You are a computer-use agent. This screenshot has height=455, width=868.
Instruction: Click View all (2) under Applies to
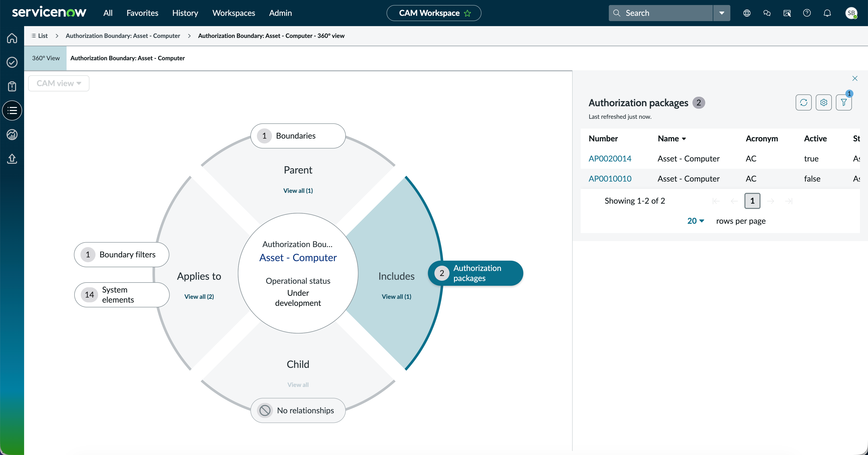[199, 297]
